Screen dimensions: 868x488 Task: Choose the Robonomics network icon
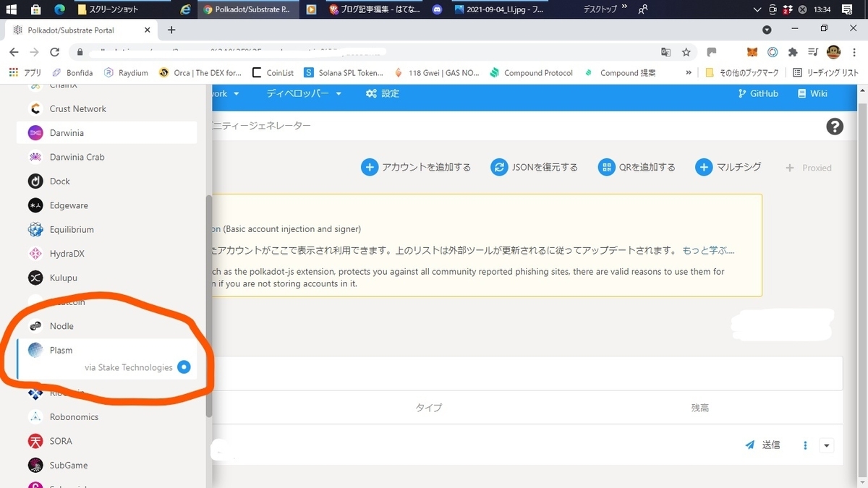[35, 417]
